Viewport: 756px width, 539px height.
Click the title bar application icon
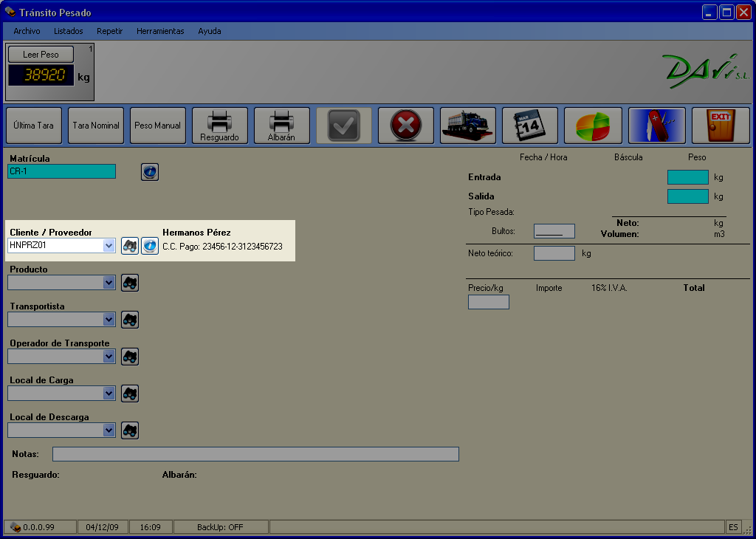coord(10,12)
